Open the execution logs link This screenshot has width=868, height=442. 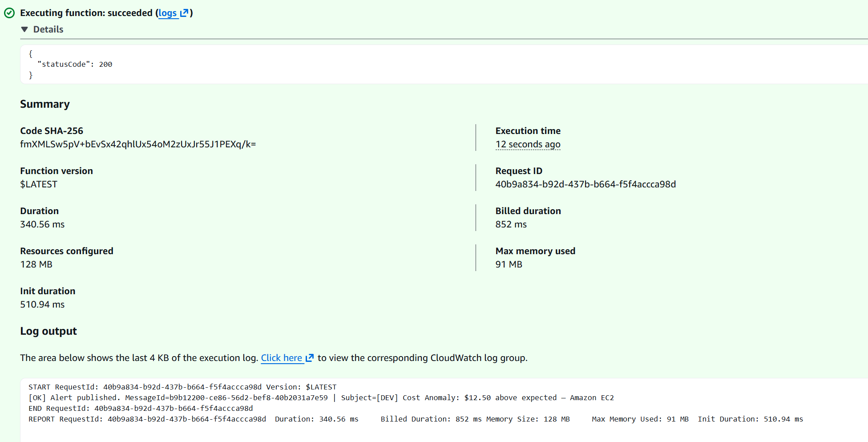tap(168, 13)
